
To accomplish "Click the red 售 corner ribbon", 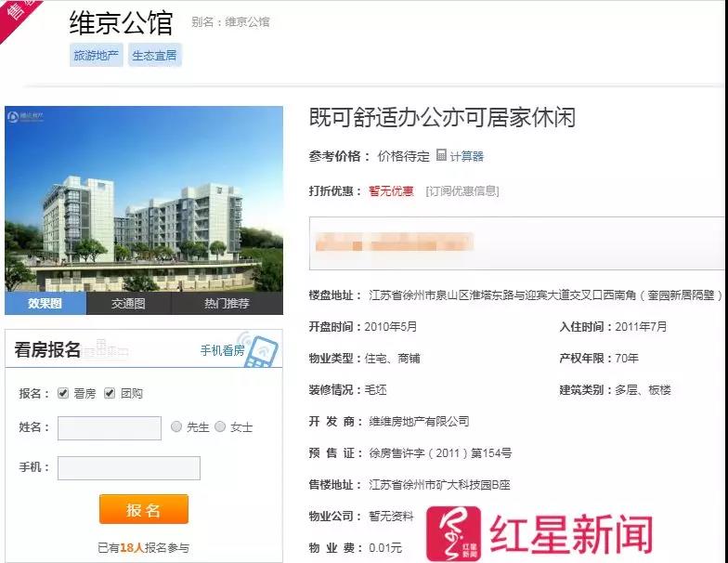I will (19, 17).
